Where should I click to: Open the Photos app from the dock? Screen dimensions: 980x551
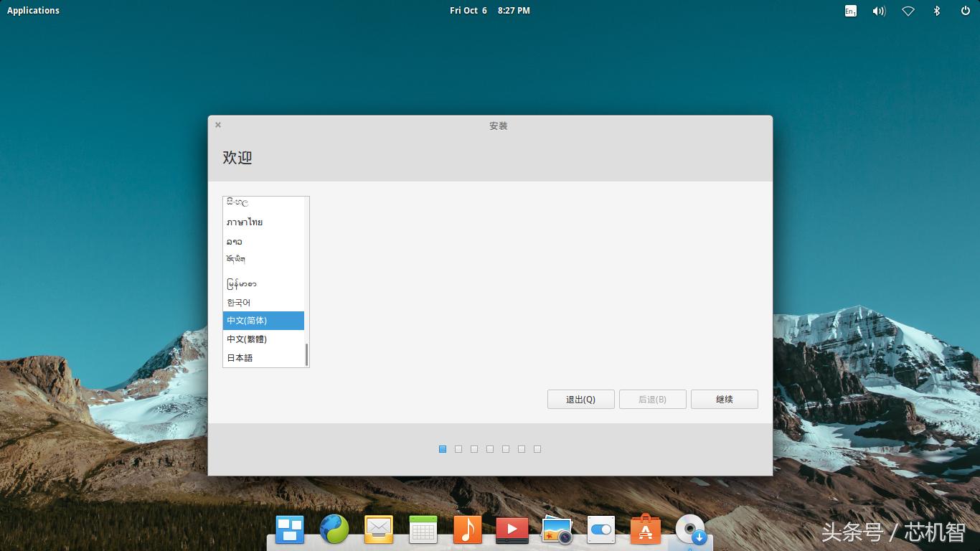click(x=556, y=529)
